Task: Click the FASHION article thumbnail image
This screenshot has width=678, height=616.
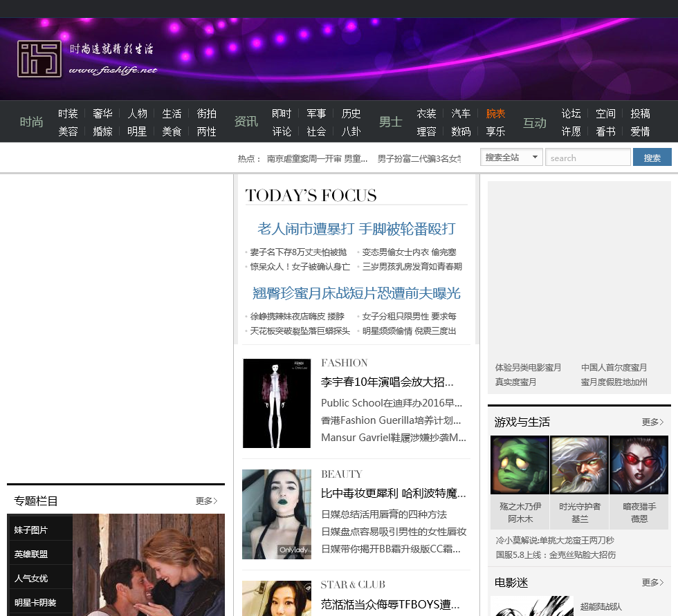Action: (x=277, y=403)
